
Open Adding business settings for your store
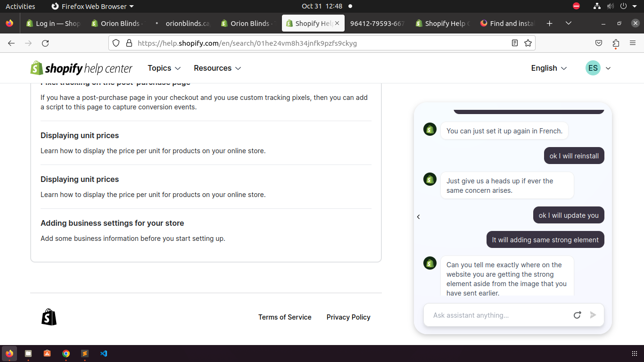pos(112,223)
